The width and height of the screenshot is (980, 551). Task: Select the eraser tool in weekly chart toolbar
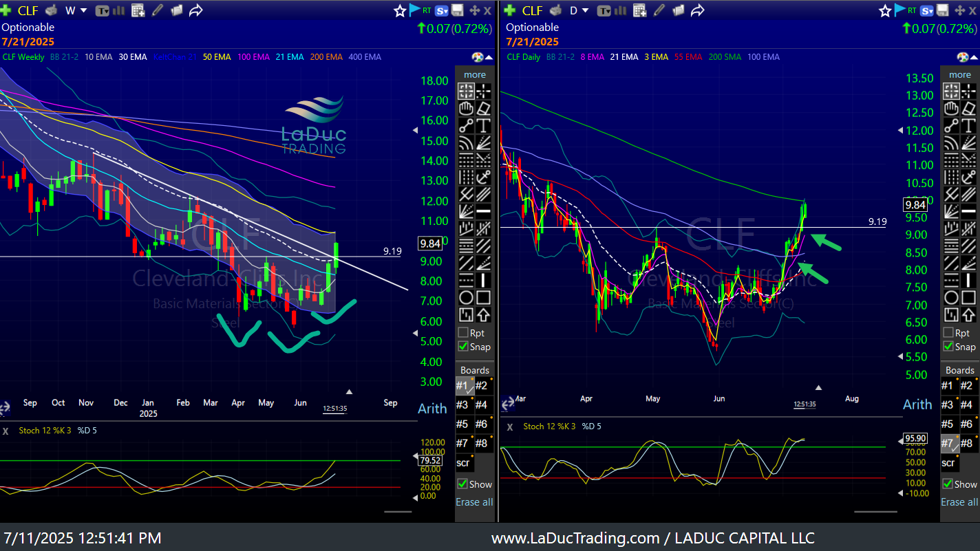point(483,108)
